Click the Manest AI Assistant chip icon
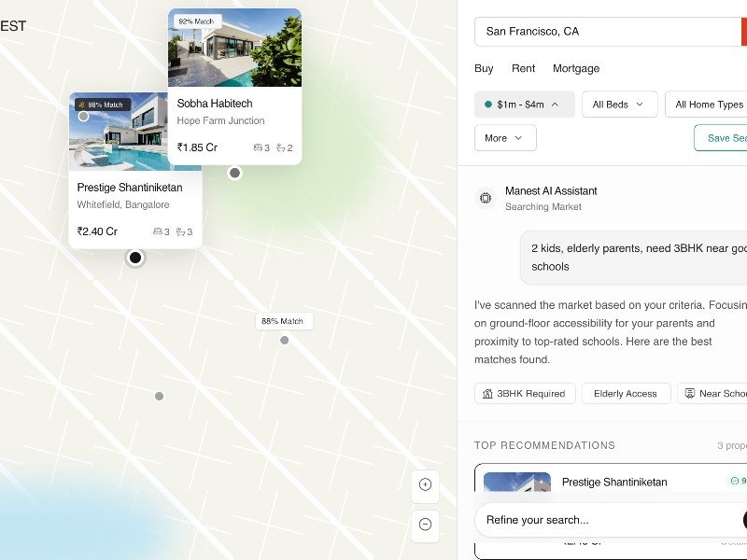747x560 pixels. (x=486, y=198)
